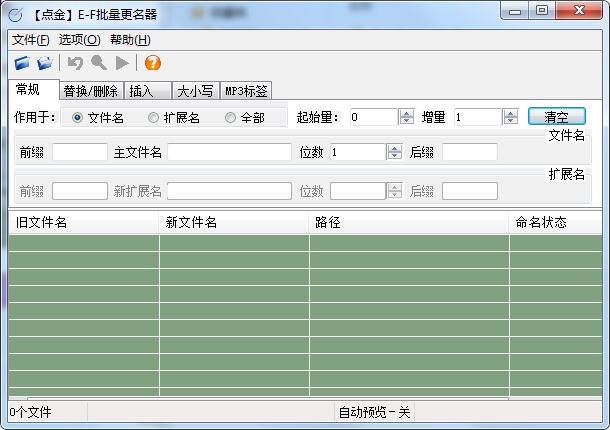Click the undo arrow toolbar icon
Image resolution: width=610 pixels, height=430 pixels.
pyautogui.click(x=75, y=63)
